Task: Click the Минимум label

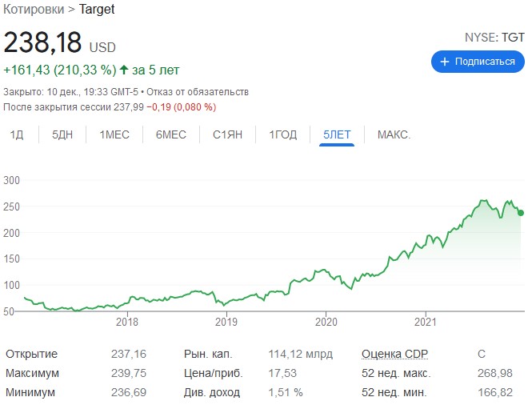Action: (30, 392)
